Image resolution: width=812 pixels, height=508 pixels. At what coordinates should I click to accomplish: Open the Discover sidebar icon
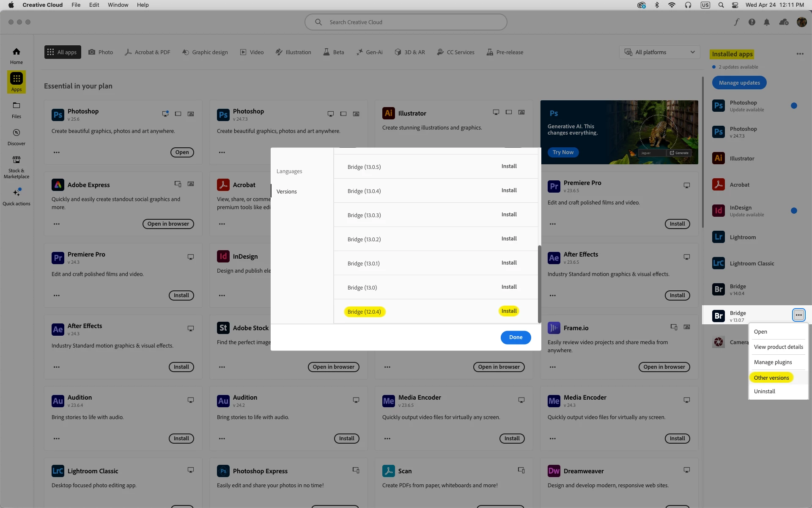point(16,137)
